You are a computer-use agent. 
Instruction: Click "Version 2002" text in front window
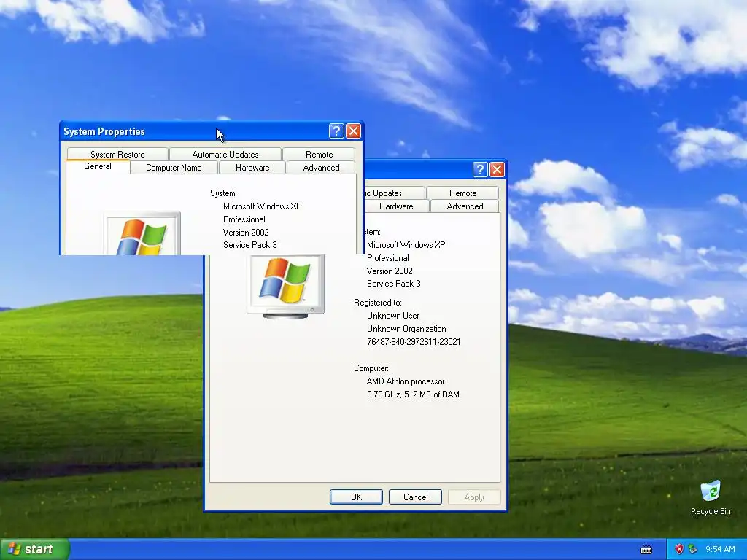click(x=246, y=233)
